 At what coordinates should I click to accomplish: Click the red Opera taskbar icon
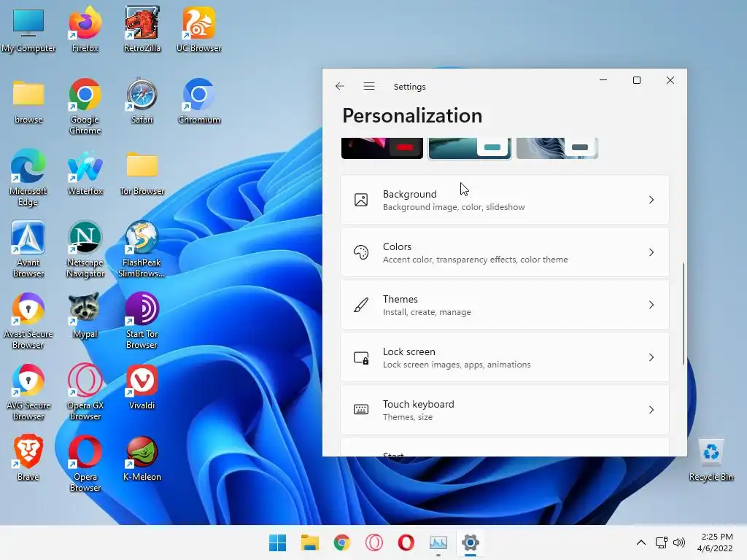point(406,542)
